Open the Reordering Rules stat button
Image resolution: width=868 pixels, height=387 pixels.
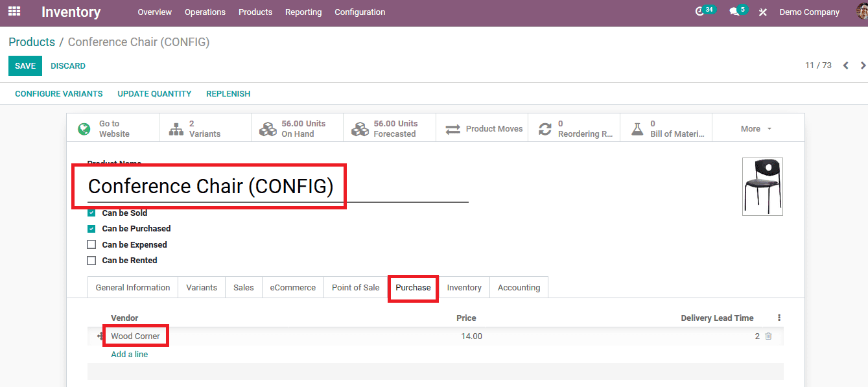(574, 128)
